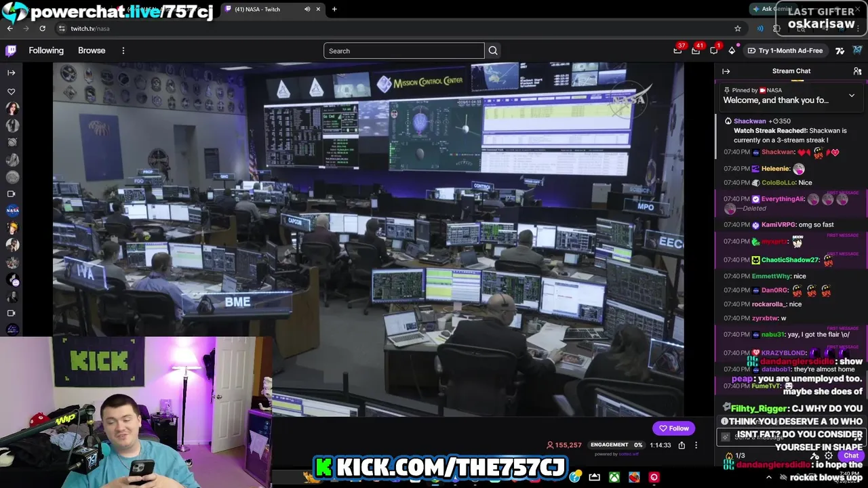868x488 pixels.
Task: Open the user profile avatar menu
Action: click(x=857, y=50)
